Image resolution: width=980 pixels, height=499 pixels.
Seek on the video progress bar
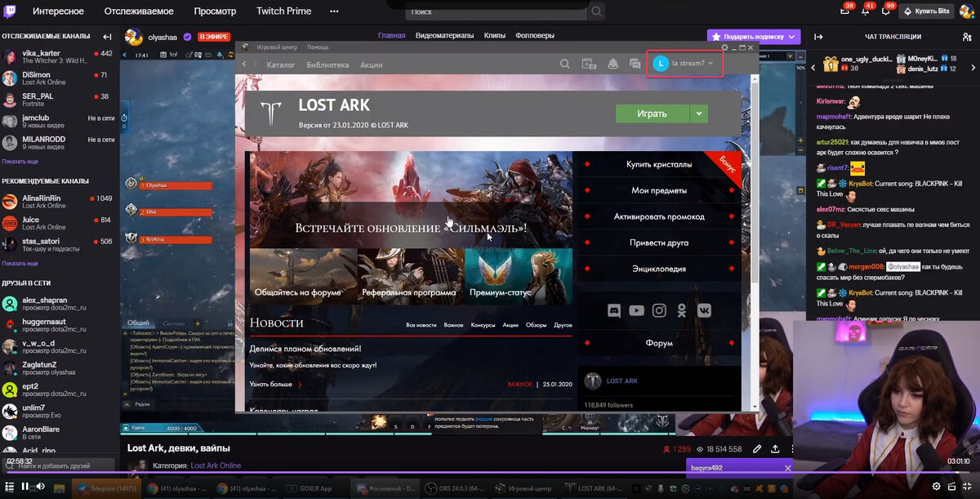[490, 472]
